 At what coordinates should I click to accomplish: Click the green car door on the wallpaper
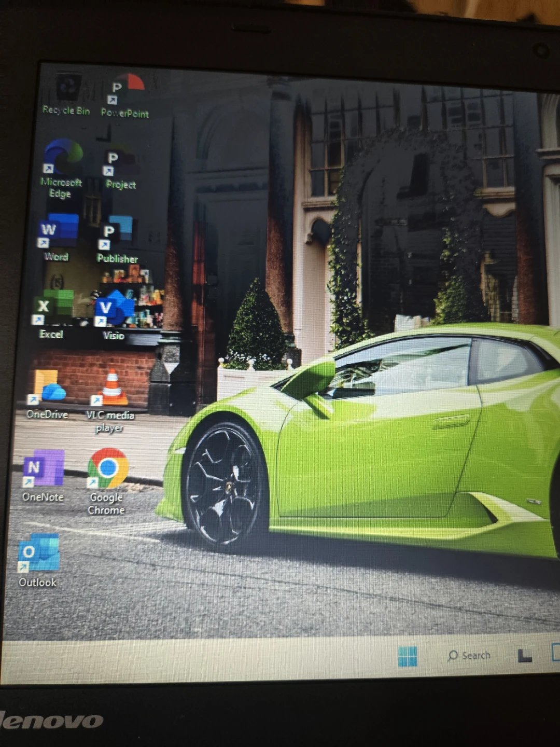coord(379,457)
